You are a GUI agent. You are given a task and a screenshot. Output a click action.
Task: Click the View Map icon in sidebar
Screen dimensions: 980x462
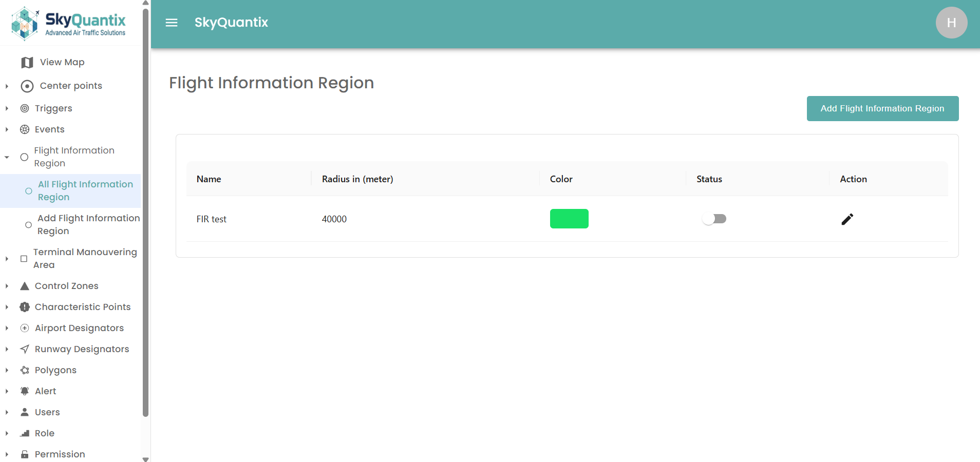coord(27,63)
